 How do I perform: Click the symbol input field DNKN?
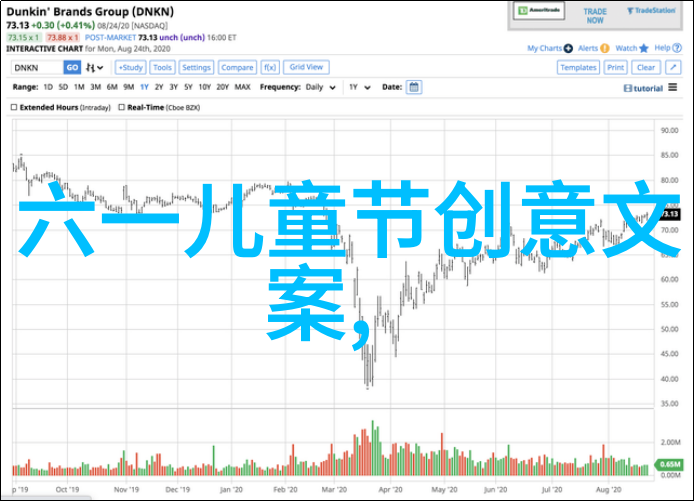tap(37, 68)
